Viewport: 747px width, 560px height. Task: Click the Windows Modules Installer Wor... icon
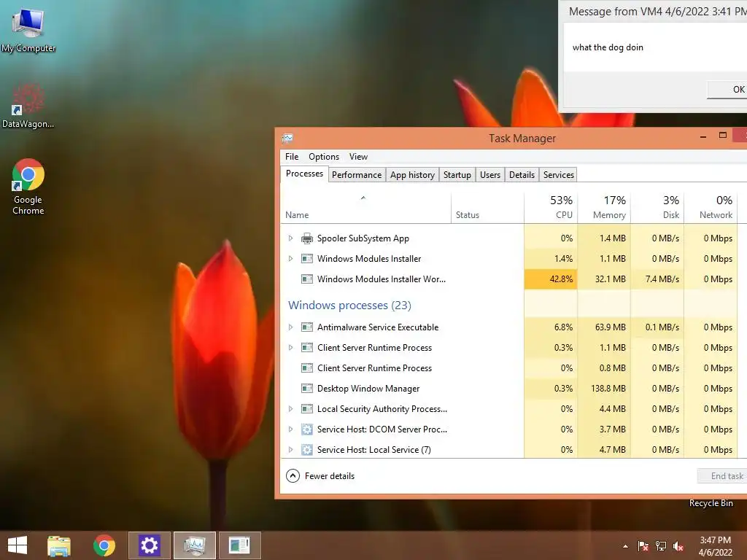pos(307,279)
